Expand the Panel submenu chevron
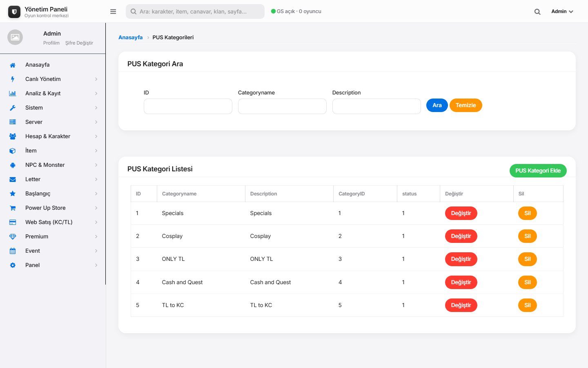588x368 pixels. (x=96, y=265)
